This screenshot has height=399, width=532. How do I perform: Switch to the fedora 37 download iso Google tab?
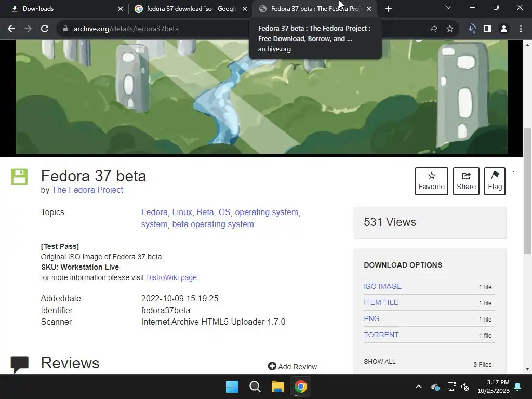click(191, 9)
